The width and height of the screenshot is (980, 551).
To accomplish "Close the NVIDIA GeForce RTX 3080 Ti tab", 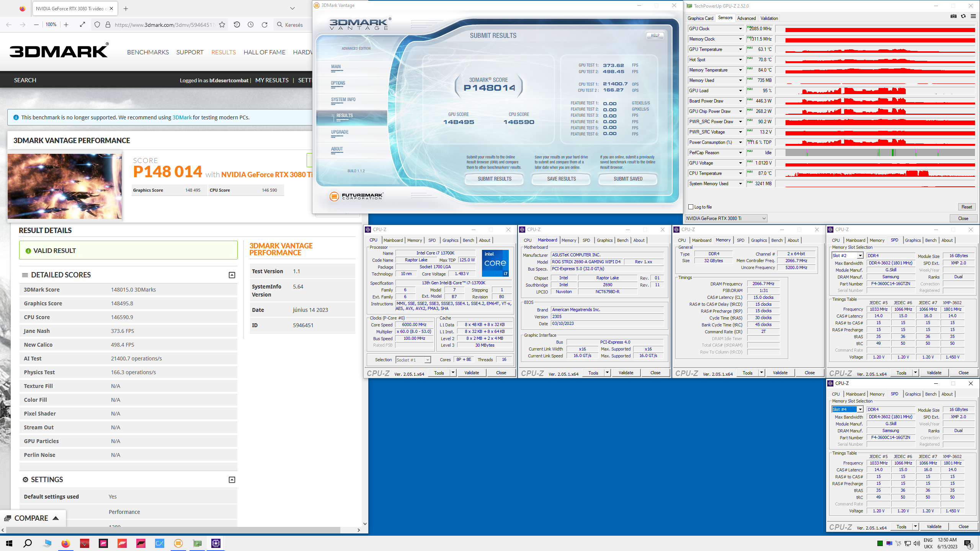I will click(111, 8).
